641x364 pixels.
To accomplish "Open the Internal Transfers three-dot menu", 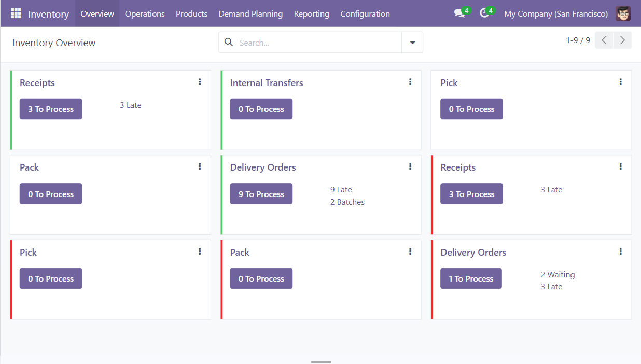I will point(410,81).
